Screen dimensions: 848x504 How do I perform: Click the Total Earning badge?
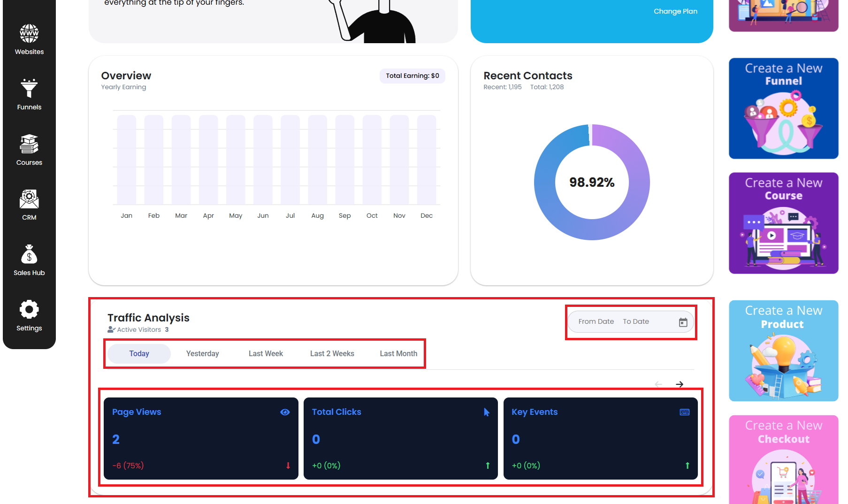coord(412,76)
